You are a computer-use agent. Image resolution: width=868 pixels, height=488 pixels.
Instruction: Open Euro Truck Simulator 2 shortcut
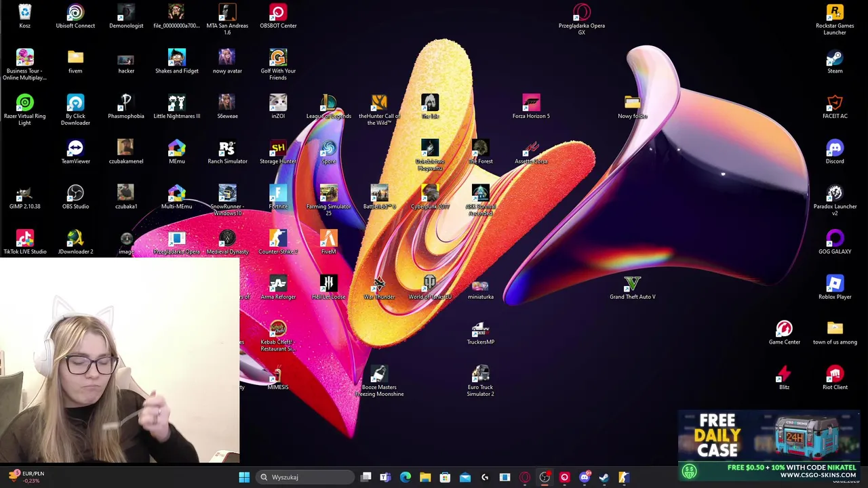(x=480, y=381)
